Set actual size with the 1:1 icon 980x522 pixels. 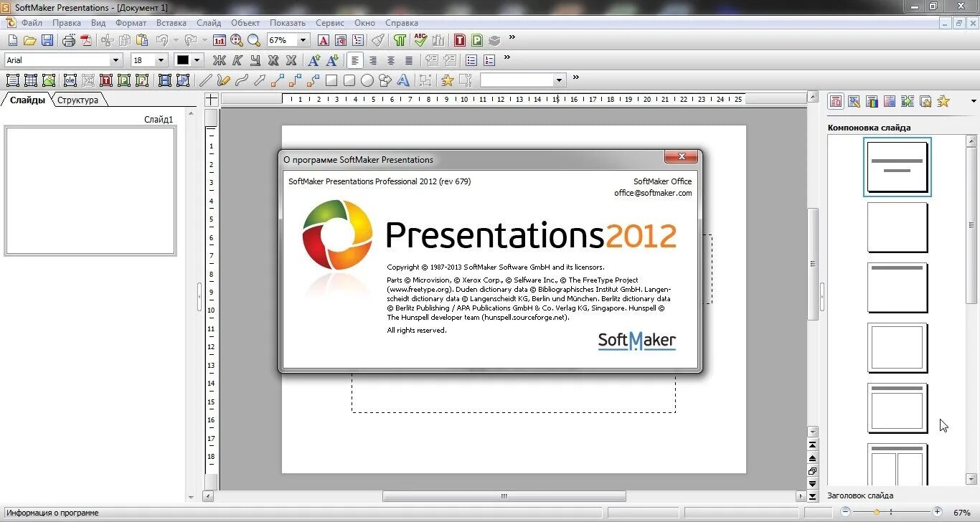[x=220, y=40]
